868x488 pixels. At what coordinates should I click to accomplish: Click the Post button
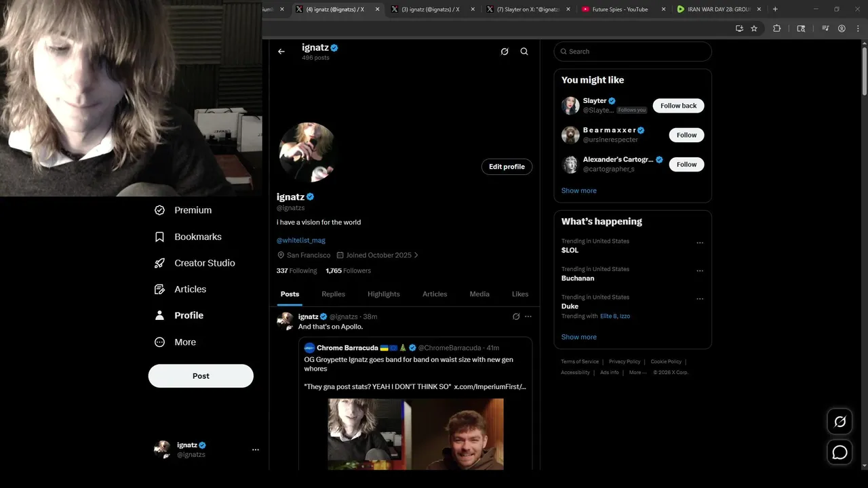201,376
